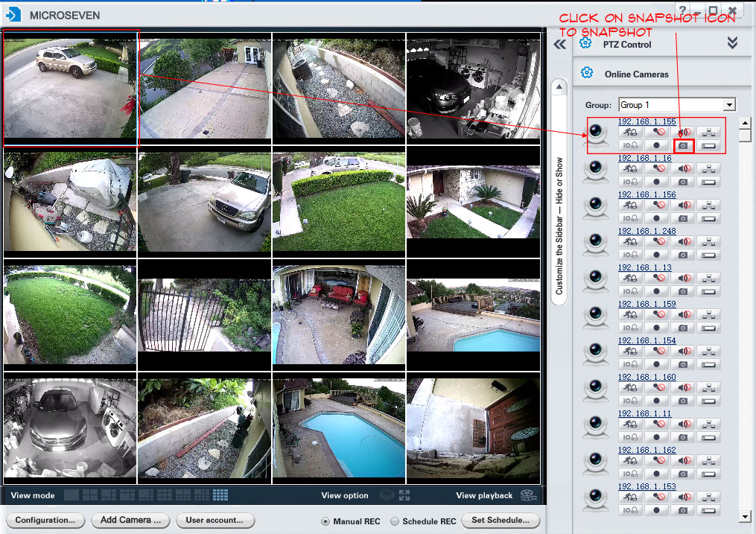The height and width of the screenshot is (534, 756).
Task: Switch to single-camera view mode
Action: pyautogui.click(x=72, y=495)
